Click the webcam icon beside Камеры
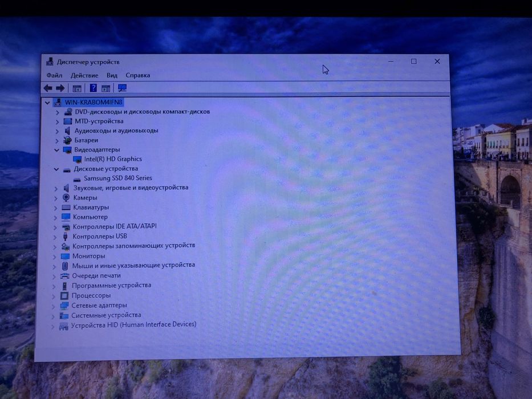The width and height of the screenshot is (532, 399). 66,197
